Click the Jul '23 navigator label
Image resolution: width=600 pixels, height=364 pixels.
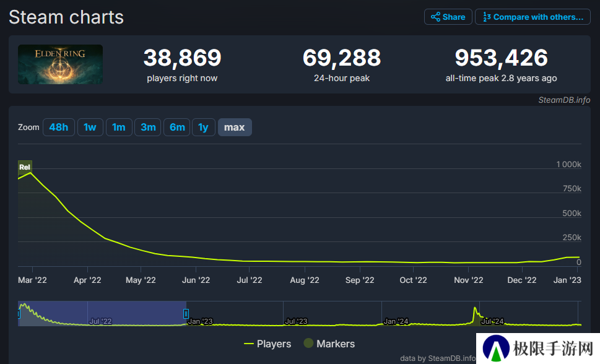(x=296, y=321)
